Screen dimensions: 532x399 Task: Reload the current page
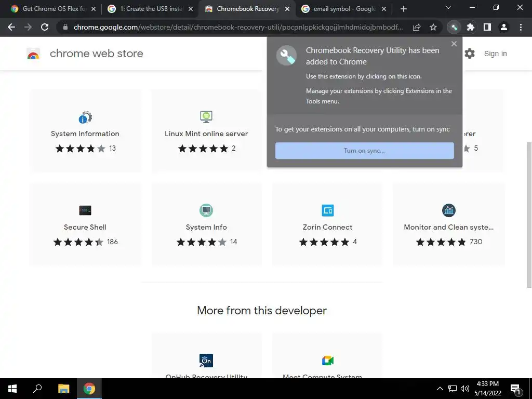[x=45, y=27]
